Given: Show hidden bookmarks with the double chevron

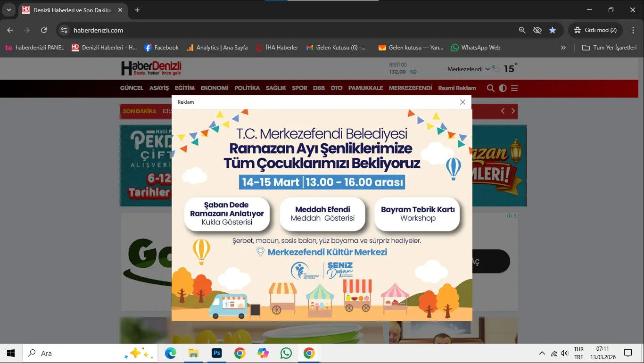Looking at the screenshot, I should 563,48.
